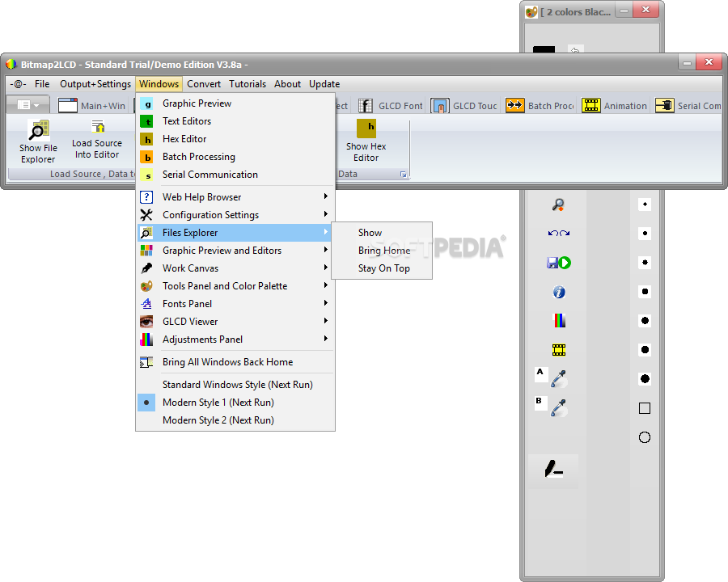Click the save-and-run disk icon in palette window
Viewport: 728px width, 582px height.
(x=558, y=263)
